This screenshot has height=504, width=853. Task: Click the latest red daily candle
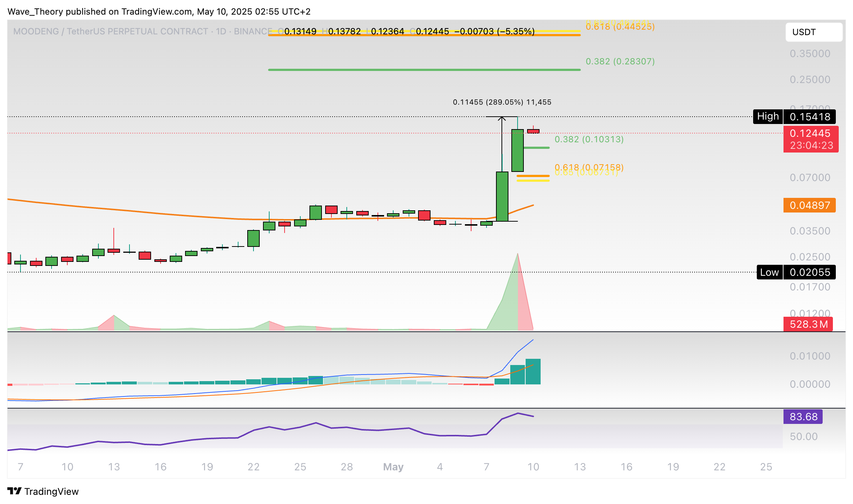[x=533, y=131]
